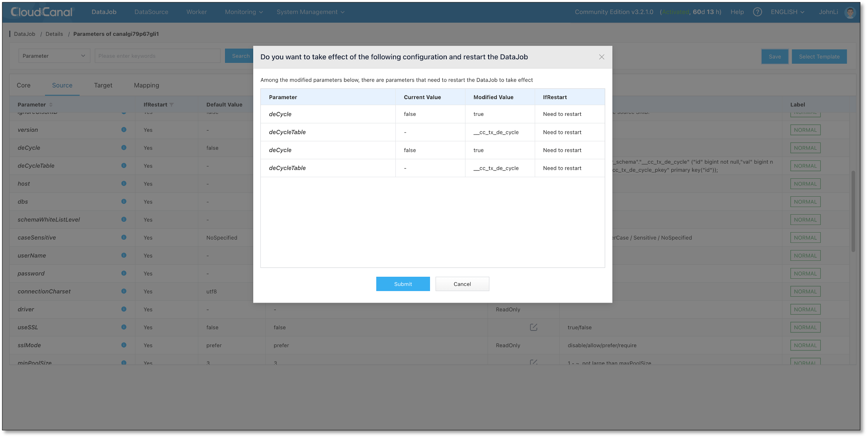Click the IfRestart column filter icon
Image resolution: width=868 pixels, height=438 pixels.
click(172, 105)
